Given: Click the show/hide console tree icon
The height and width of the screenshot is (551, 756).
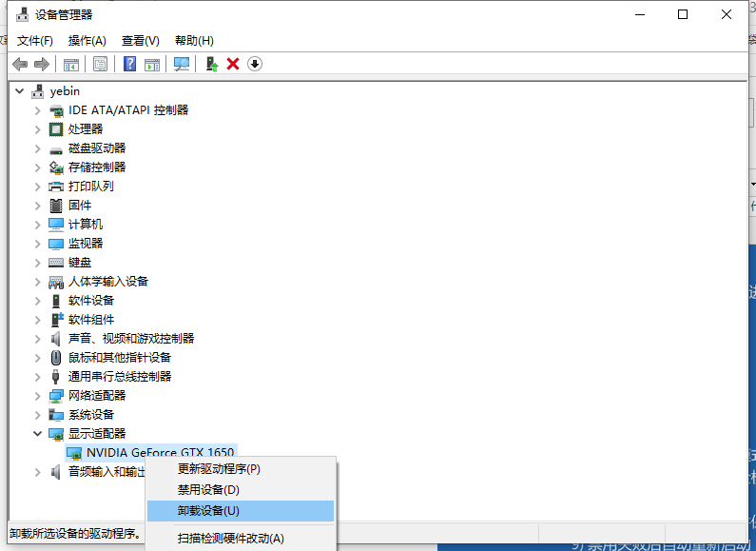Looking at the screenshot, I should click(71, 64).
